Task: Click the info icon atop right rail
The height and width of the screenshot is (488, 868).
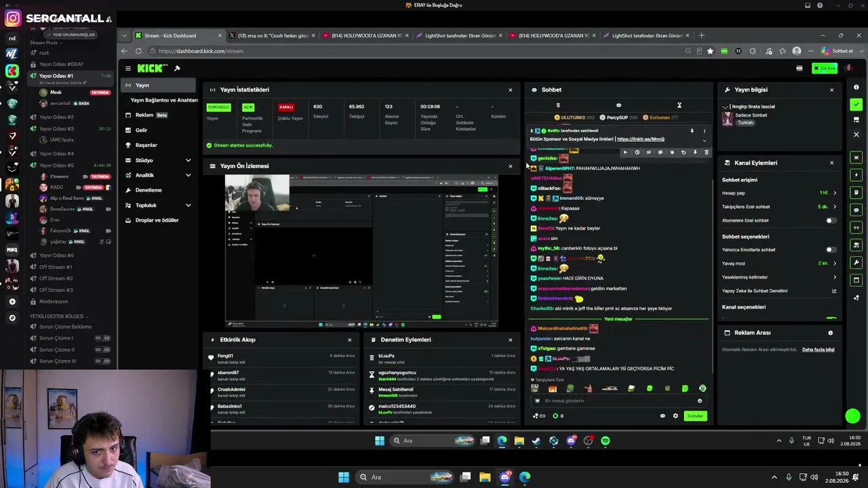Action: click(856, 87)
